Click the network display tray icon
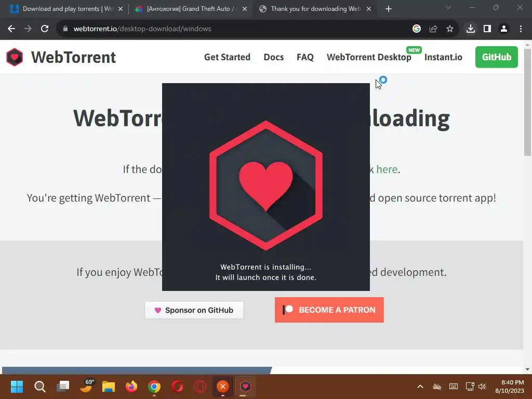Viewport: 532px width, 399px height. (470, 387)
